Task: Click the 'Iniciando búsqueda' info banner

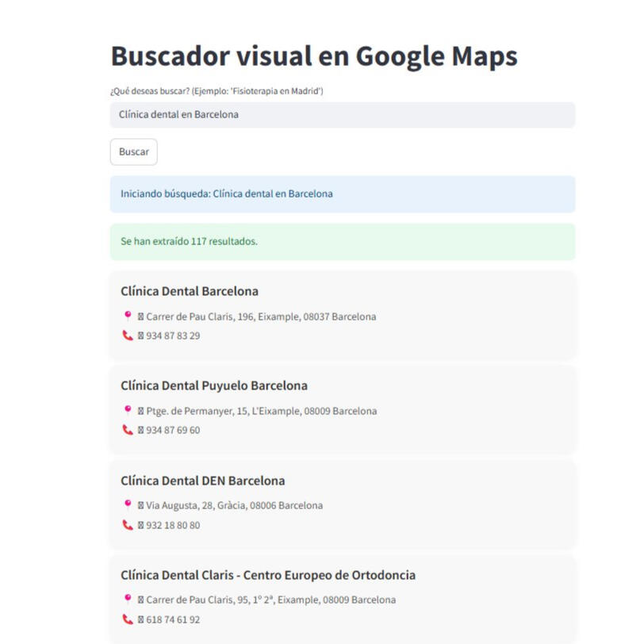Action: [342, 194]
